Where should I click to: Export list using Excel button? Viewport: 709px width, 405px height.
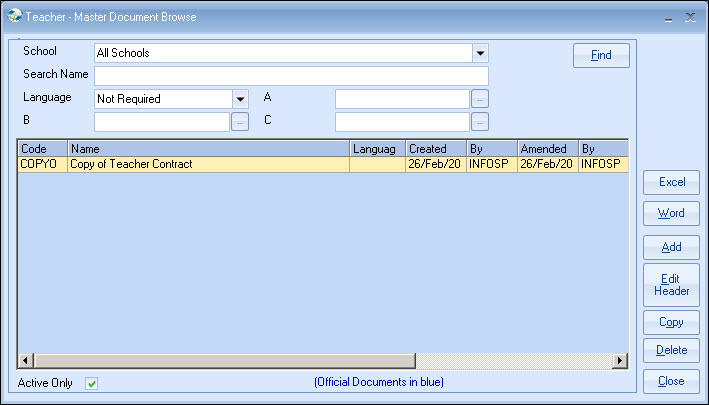(x=671, y=182)
